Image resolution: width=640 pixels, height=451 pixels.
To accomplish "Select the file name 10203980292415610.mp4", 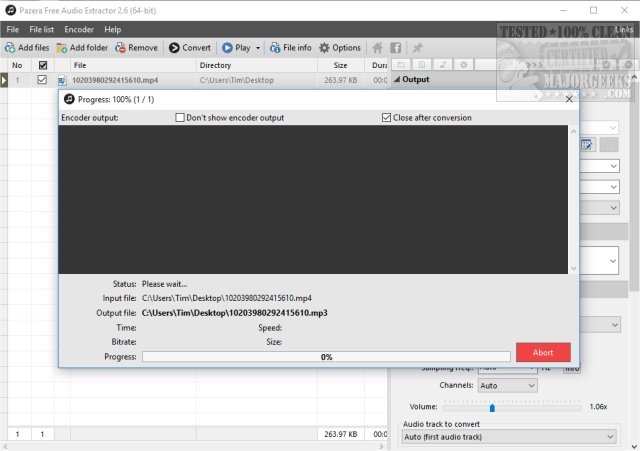I will point(115,80).
